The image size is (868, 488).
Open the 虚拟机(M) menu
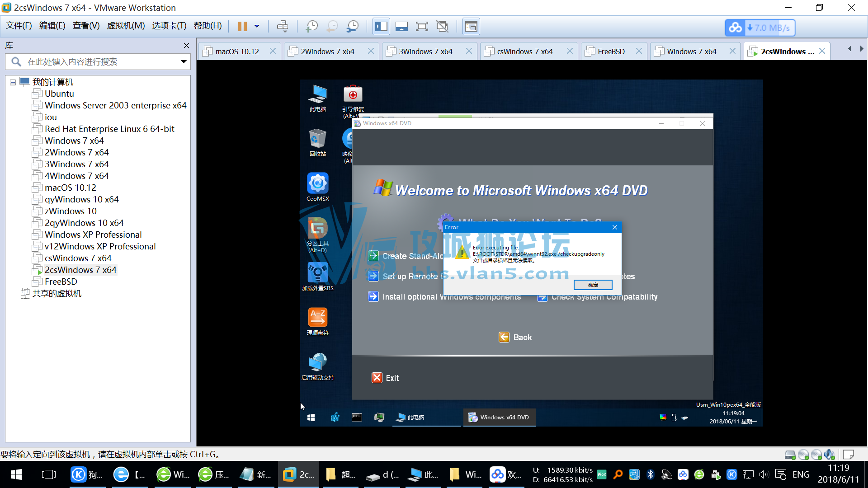point(126,26)
